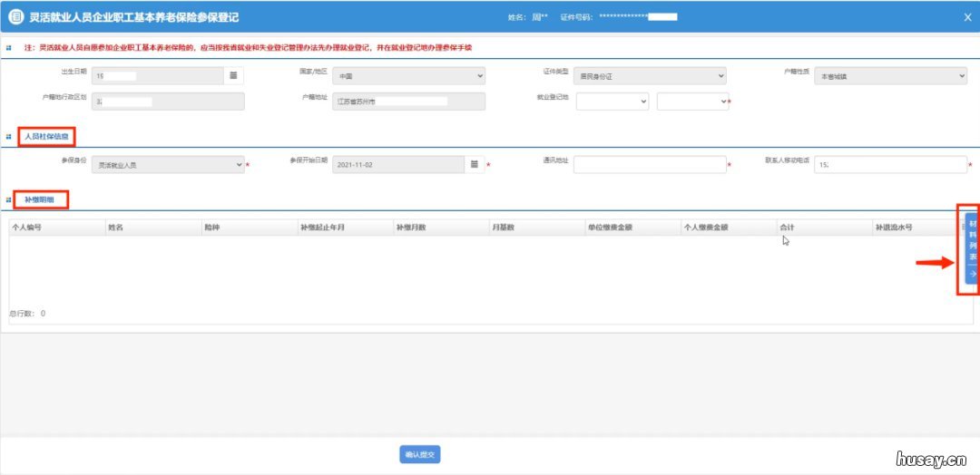
Task: Click the 险种 column header
Action: [249, 228]
